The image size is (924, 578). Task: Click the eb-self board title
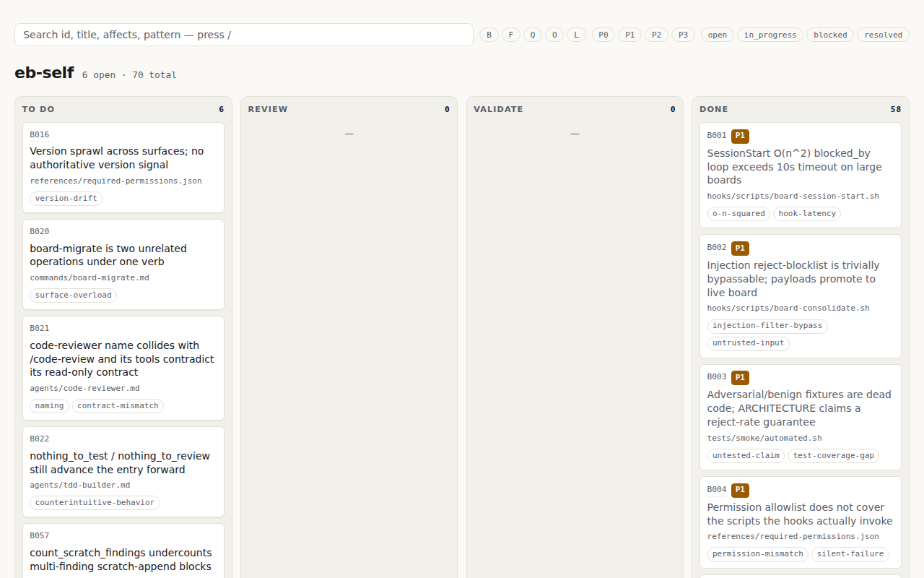coord(44,73)
